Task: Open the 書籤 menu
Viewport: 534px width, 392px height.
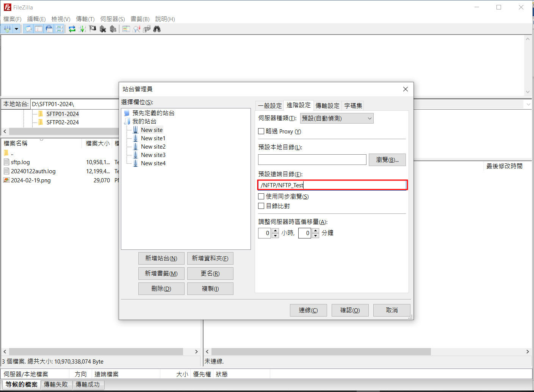Action: [140, 19]
